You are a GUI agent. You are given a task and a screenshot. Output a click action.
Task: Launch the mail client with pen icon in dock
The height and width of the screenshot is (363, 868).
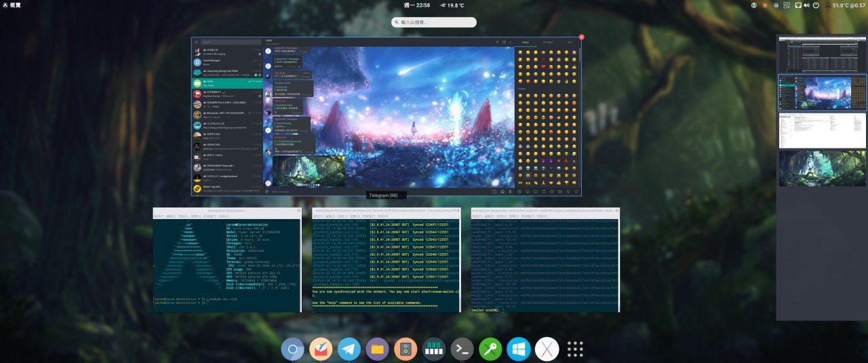(x=321, y=349)
